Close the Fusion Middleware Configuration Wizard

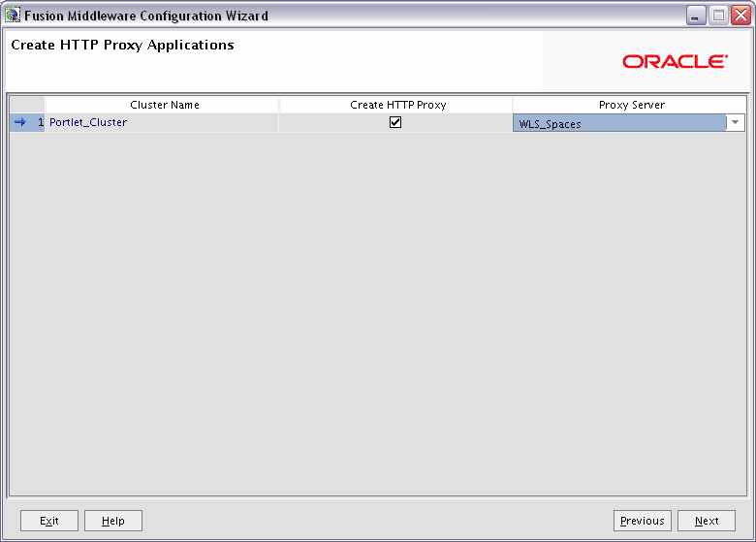tap(740, 16)
